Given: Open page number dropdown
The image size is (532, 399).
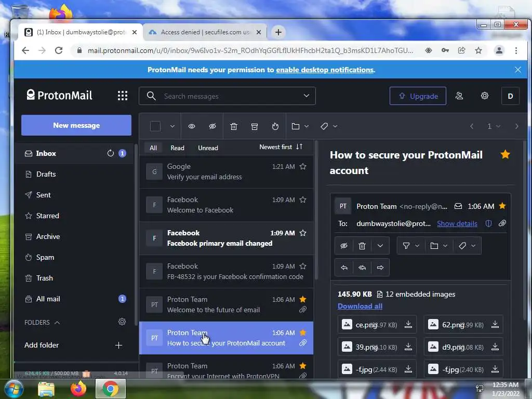Looking at the screenshot, I should point(494,126).
